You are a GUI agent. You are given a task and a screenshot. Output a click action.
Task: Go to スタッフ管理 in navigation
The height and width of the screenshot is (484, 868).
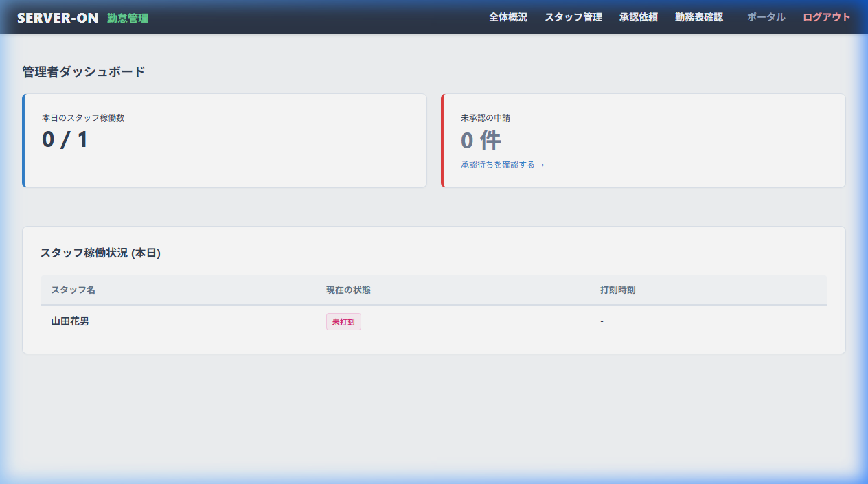[573, 17]
